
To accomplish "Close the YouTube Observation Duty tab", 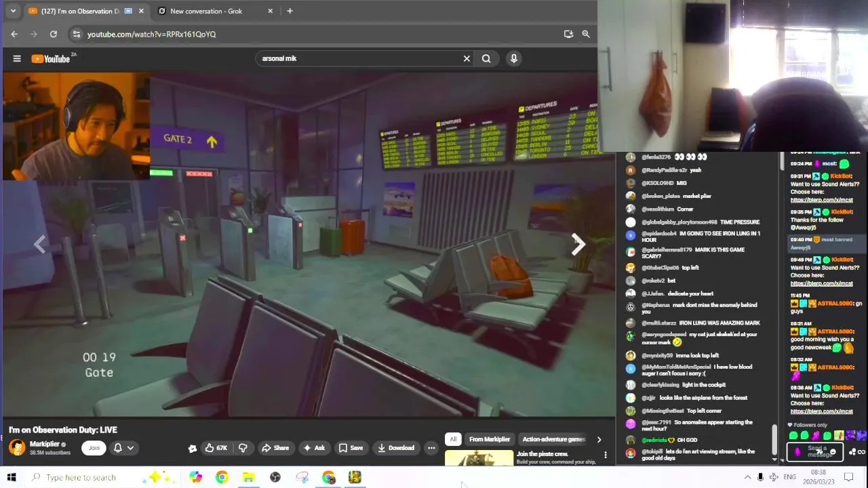I will [141, 11].
